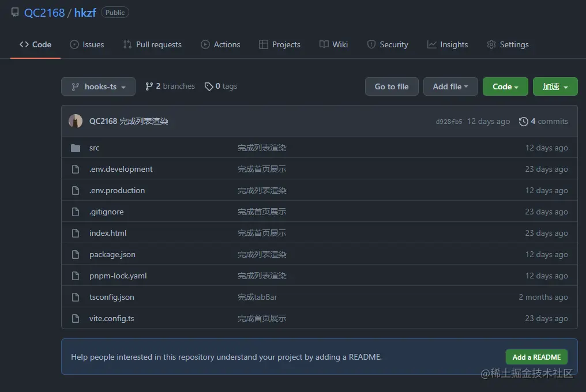The image size is (586, 392).
Task: Click file icon for index.html
Action: pyautogui.click(x=76, y=233)
